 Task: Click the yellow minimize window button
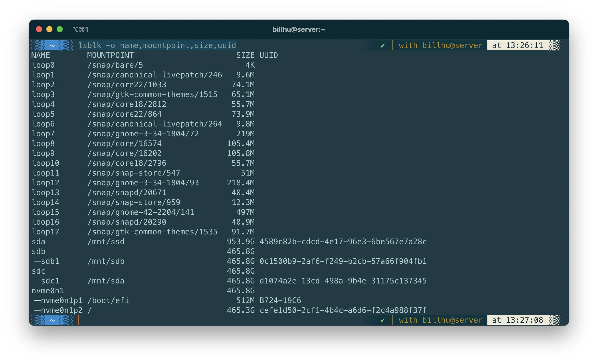click(49, 29)
